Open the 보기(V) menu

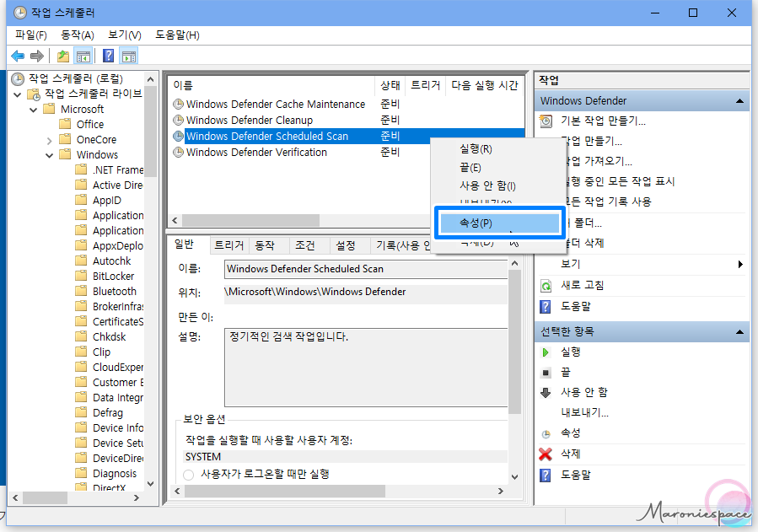(125, 35)
